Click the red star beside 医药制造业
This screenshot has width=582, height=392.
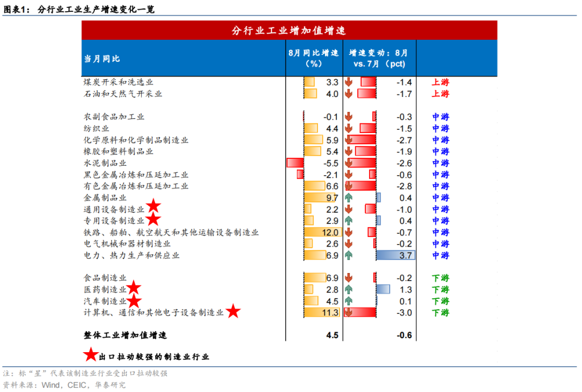(134, 288)
